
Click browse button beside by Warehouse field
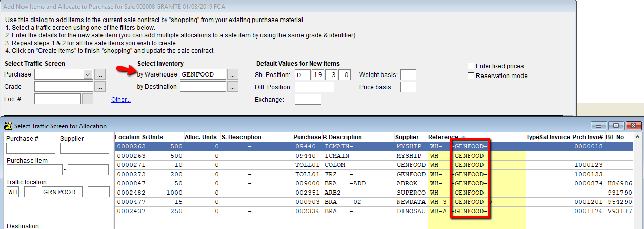pos(233,74)
